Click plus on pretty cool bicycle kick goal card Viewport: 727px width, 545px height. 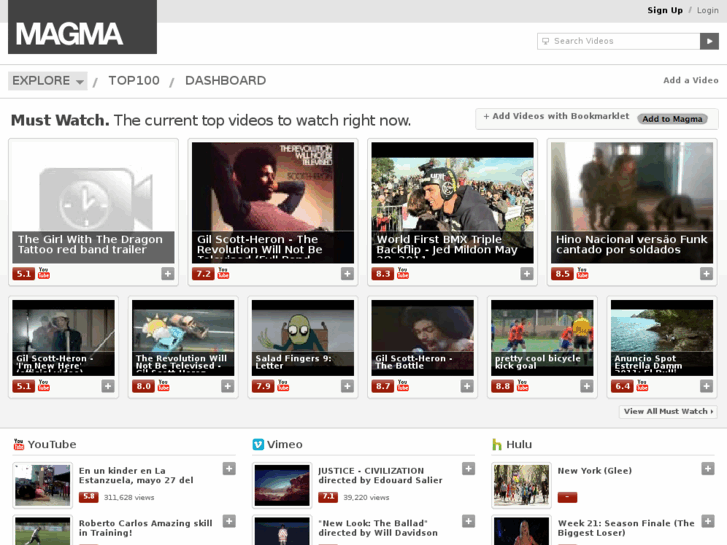coord(587,386)
